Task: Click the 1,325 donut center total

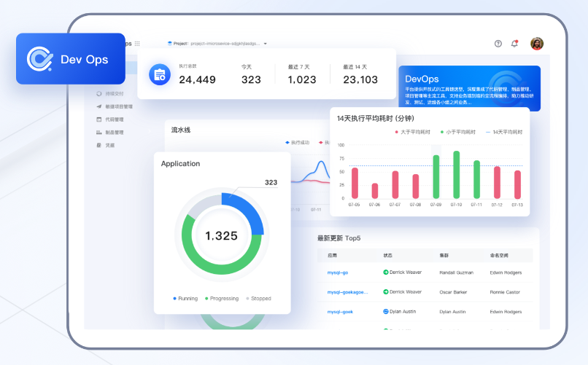Action: [221, 235]
